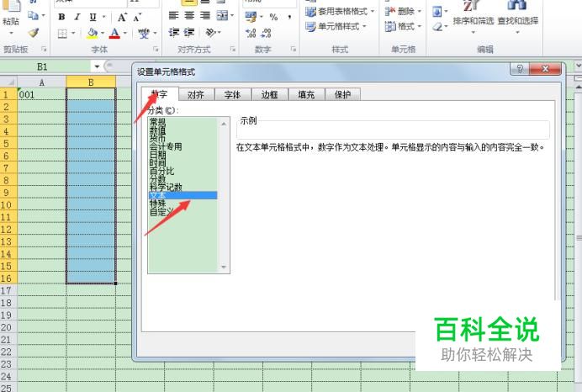Click the 删除 delete cells icon

(389, 12)
